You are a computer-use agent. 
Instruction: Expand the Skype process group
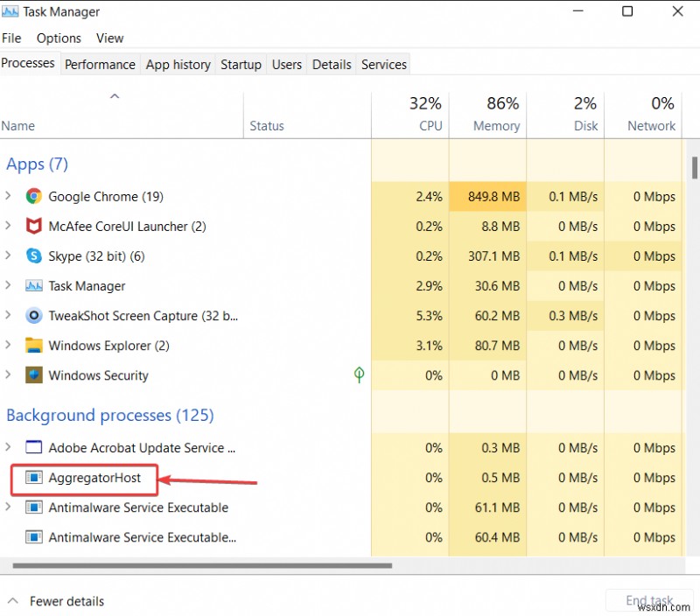point(9,256)
